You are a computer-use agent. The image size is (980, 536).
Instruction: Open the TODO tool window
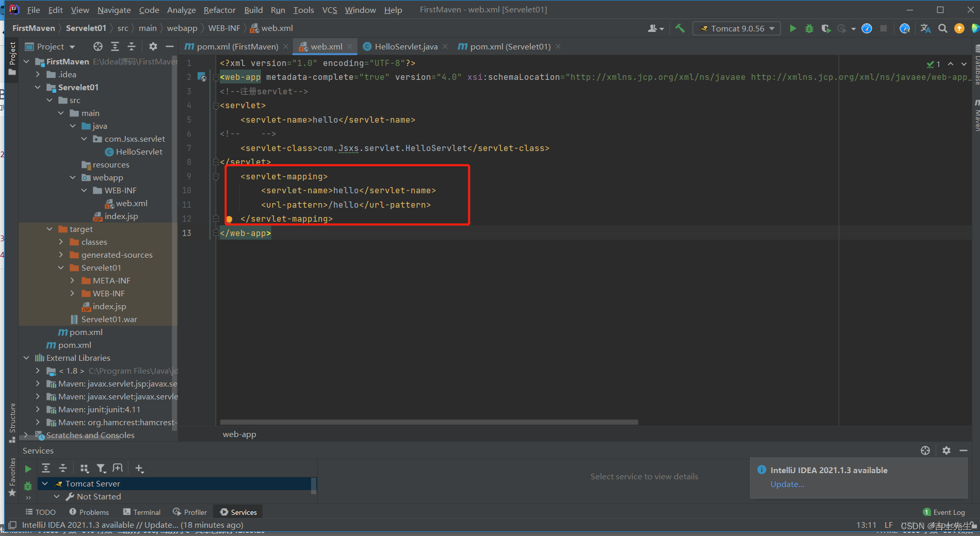click(40, 512)
